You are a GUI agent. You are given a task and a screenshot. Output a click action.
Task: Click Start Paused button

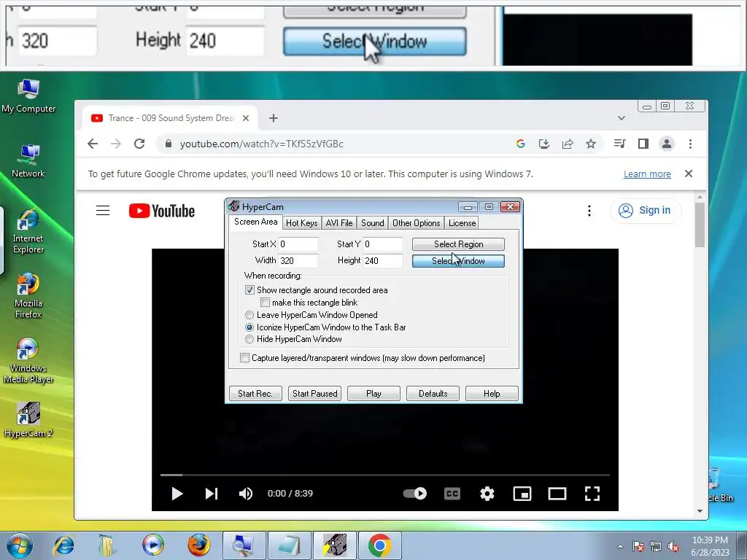pyautogui.click(x=315, y=393)
